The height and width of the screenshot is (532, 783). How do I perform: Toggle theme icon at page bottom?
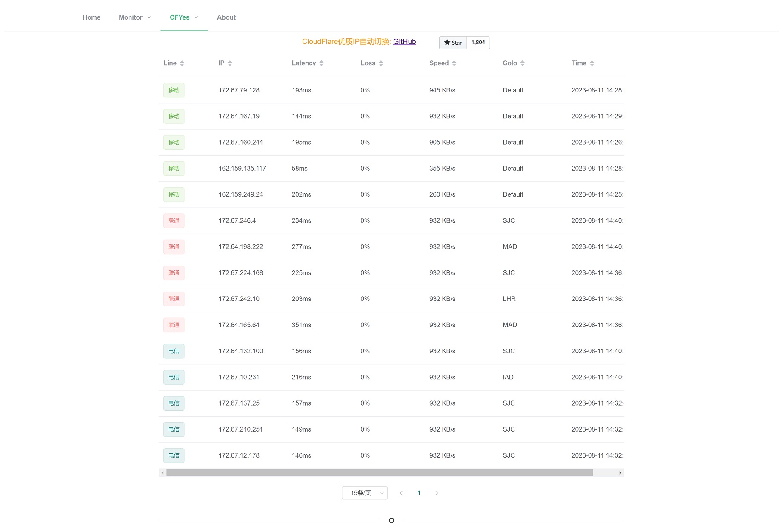point(391,520)
